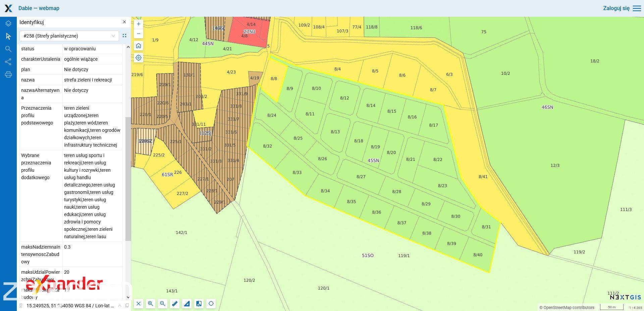Click the map zoom in plus button
This screenshot has height=311, width=644.
(139, 24)
